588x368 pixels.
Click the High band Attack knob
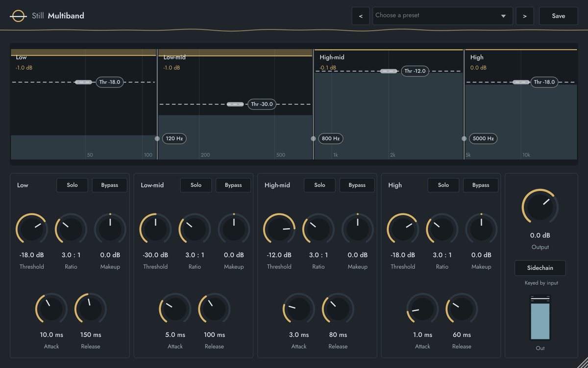422,309
